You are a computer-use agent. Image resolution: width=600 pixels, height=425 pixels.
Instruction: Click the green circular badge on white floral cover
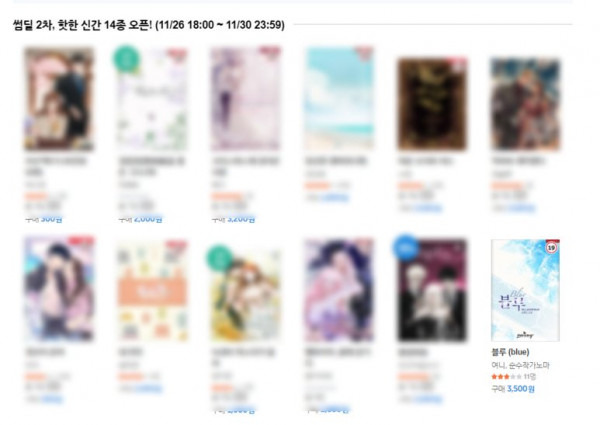pyautogui.click(x=127, y=59)
